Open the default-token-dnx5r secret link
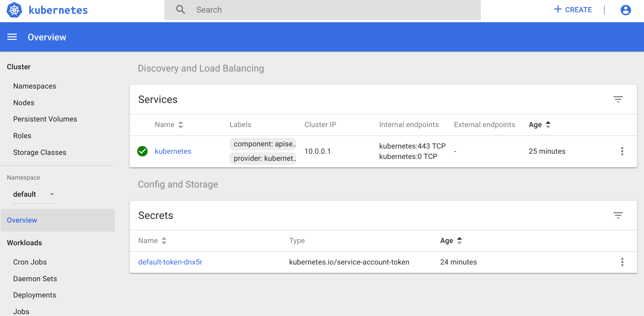Viewport: 644px width, 316px height. [170, 262]
